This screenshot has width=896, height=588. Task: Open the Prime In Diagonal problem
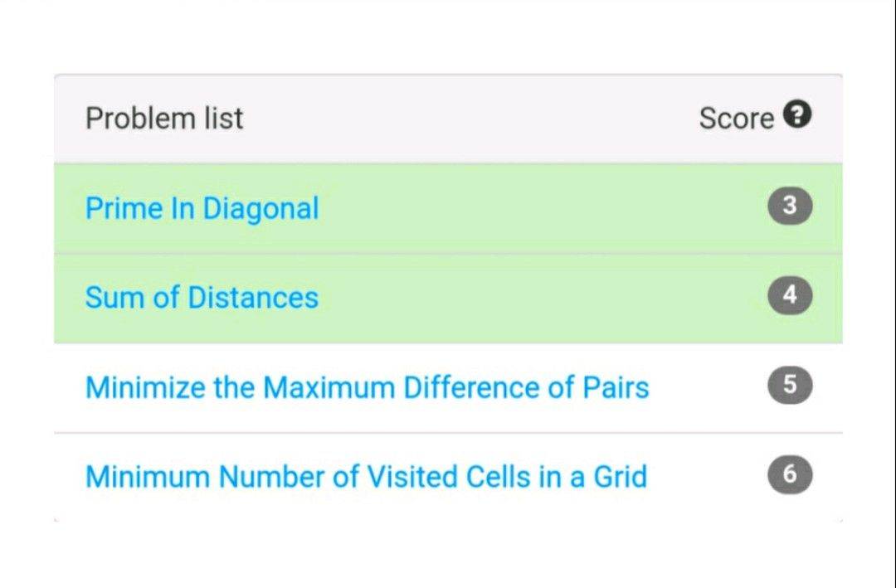(202, 208)
